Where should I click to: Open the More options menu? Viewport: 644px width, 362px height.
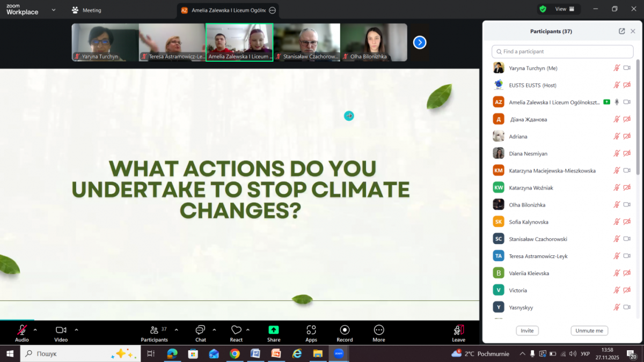[379, 333]
